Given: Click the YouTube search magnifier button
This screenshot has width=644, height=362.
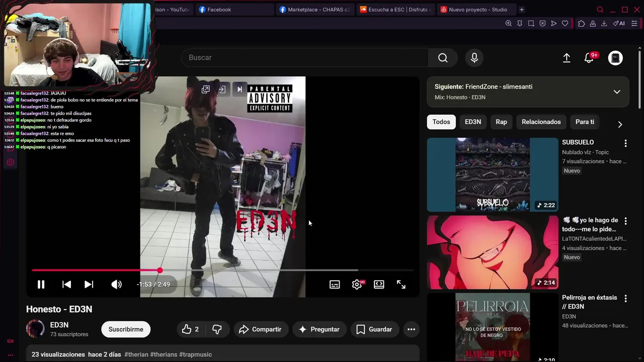Looking at the screenshot, I should pyautogui.click(x=443, y=58).
